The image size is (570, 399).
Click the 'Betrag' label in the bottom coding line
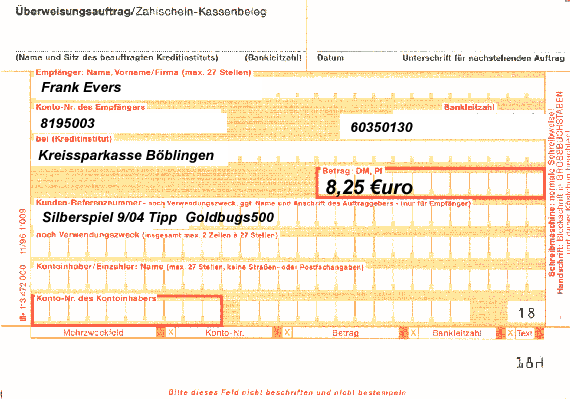[345, 333]
